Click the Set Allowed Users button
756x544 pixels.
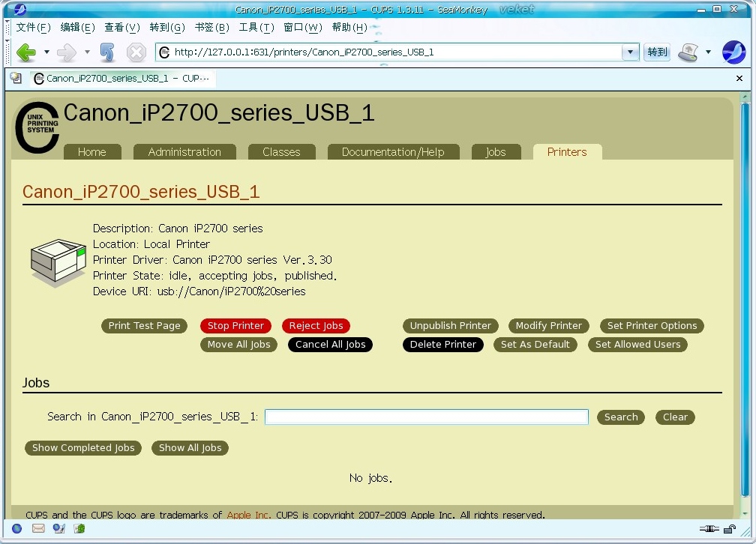[637, 345]
